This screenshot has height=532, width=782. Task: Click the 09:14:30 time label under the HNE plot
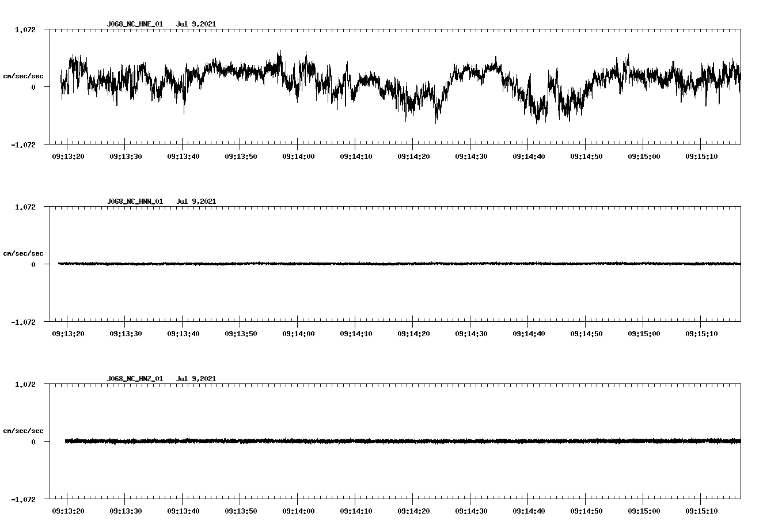(x=471, y=156)
